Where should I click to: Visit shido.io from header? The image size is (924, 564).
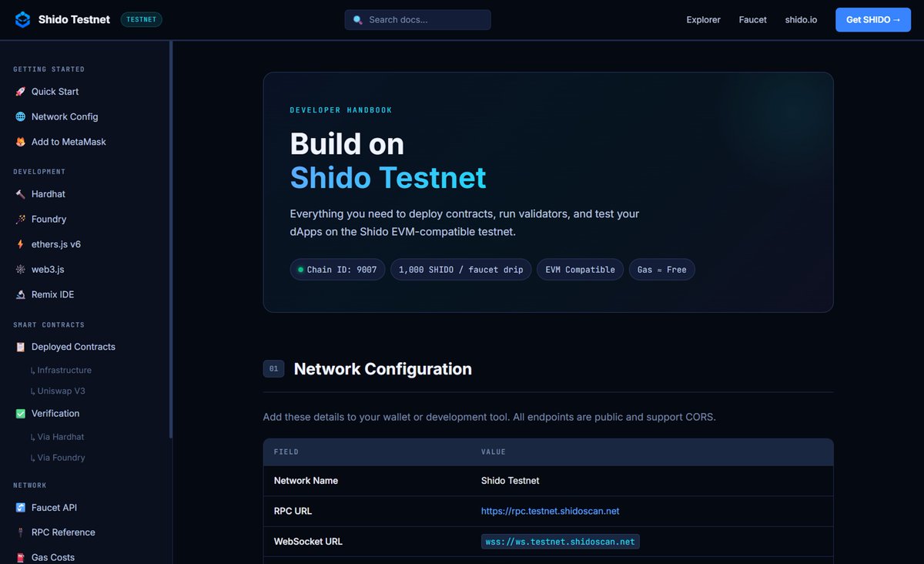pos(802,20)
